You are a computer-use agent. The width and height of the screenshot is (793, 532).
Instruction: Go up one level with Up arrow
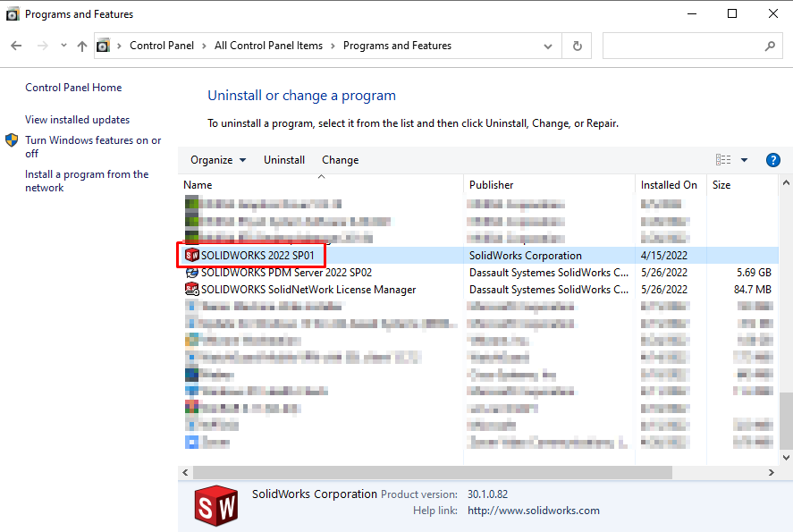(82, 46)
